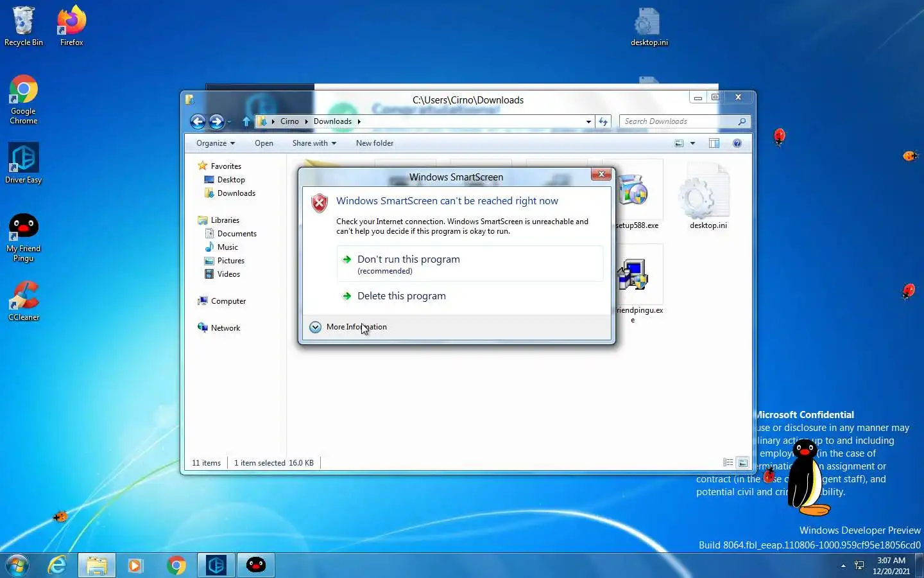
Task: Switch to the Driver Easy taskbar button
Action: 216,565
